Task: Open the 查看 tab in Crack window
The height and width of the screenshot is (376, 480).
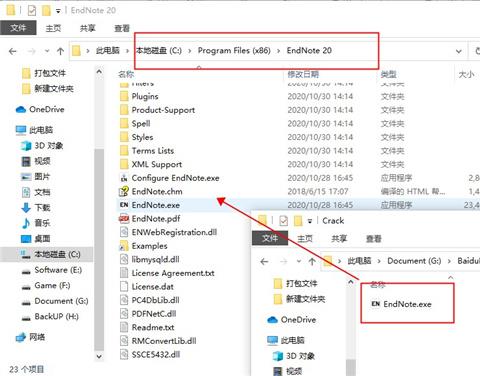Action: pos(373,239)
